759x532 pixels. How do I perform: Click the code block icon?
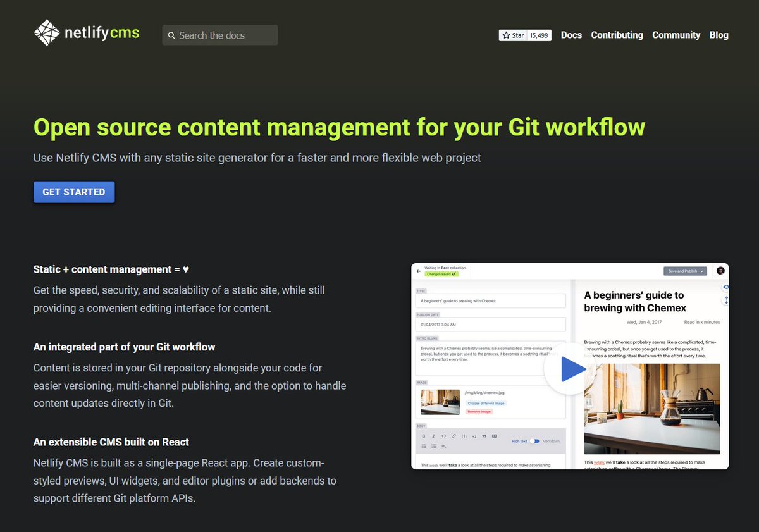pos(494,436)
